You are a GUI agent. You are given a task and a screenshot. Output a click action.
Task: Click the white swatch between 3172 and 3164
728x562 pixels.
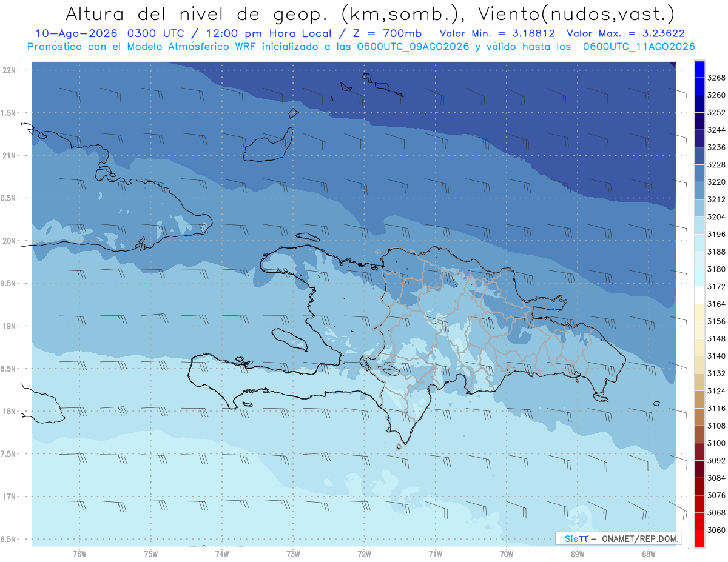point(699,295)
